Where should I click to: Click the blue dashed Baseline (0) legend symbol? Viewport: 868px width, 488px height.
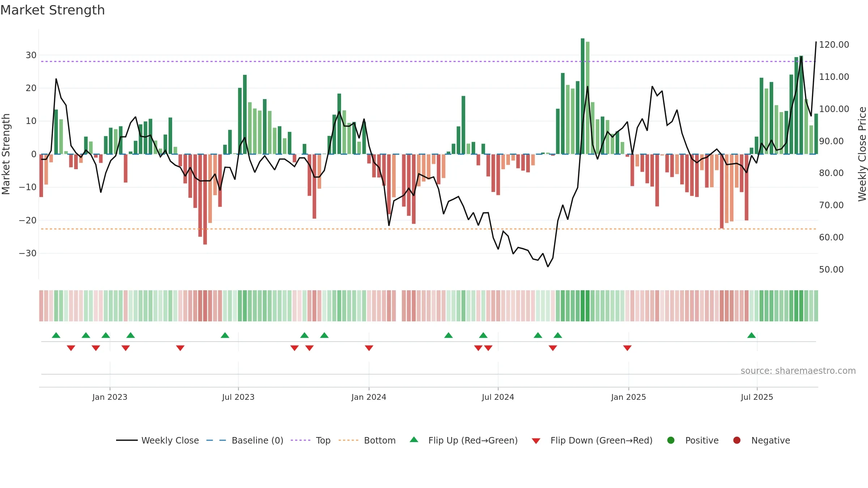(216, 440)
